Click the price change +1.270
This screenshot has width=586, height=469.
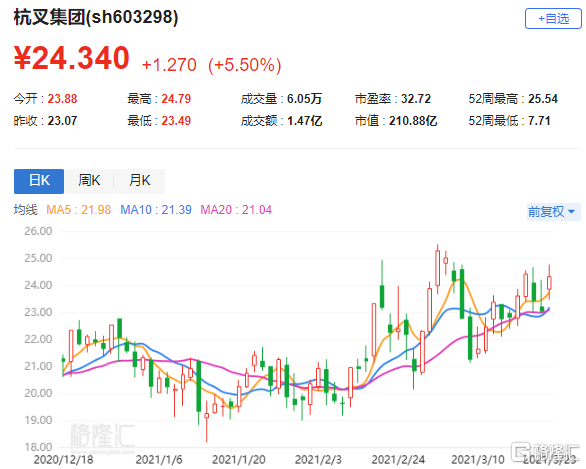tap(169, 65)
